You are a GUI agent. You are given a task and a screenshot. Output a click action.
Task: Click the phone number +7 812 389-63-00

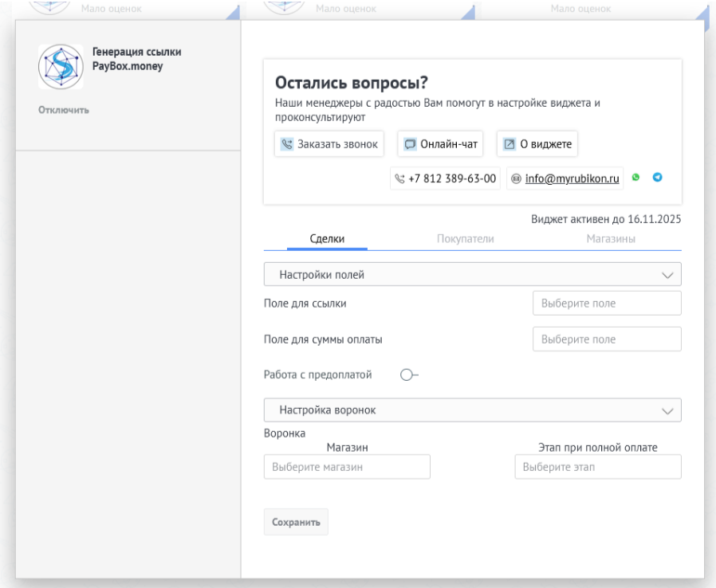452,178
